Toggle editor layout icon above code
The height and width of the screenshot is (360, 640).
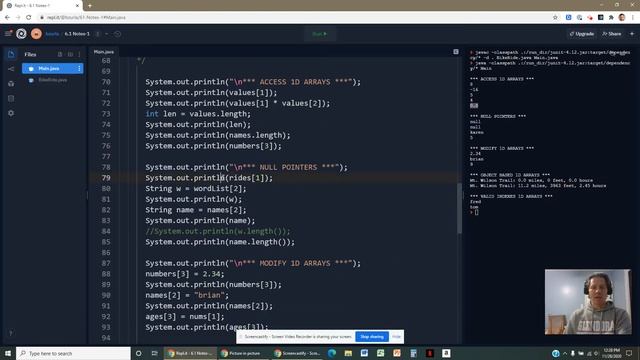coord(456,52)
